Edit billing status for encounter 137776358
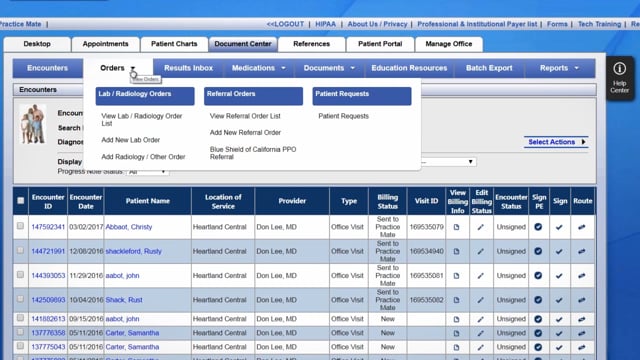This screenshot has height=360, width=640. (x=480, y=333)
